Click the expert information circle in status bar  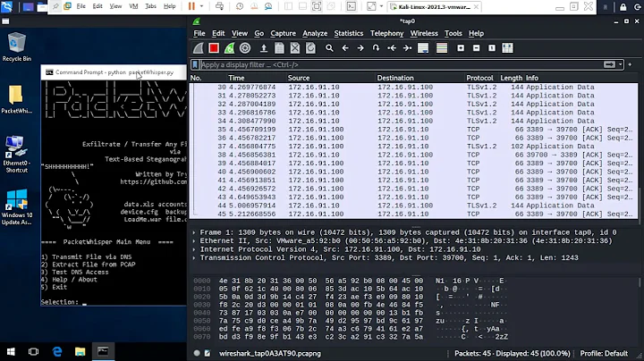[197, 353]
